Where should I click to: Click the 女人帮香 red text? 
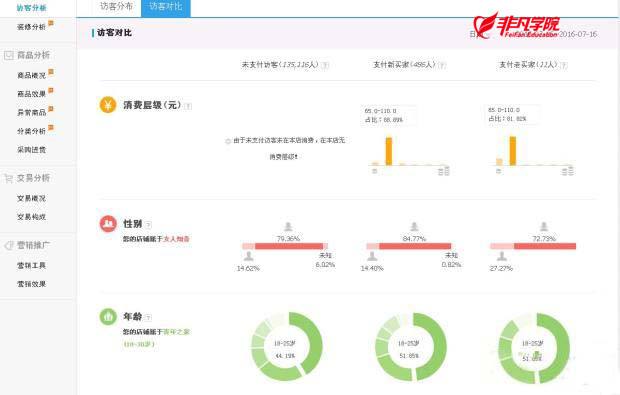pyautogui.click(x=176, y=239)
